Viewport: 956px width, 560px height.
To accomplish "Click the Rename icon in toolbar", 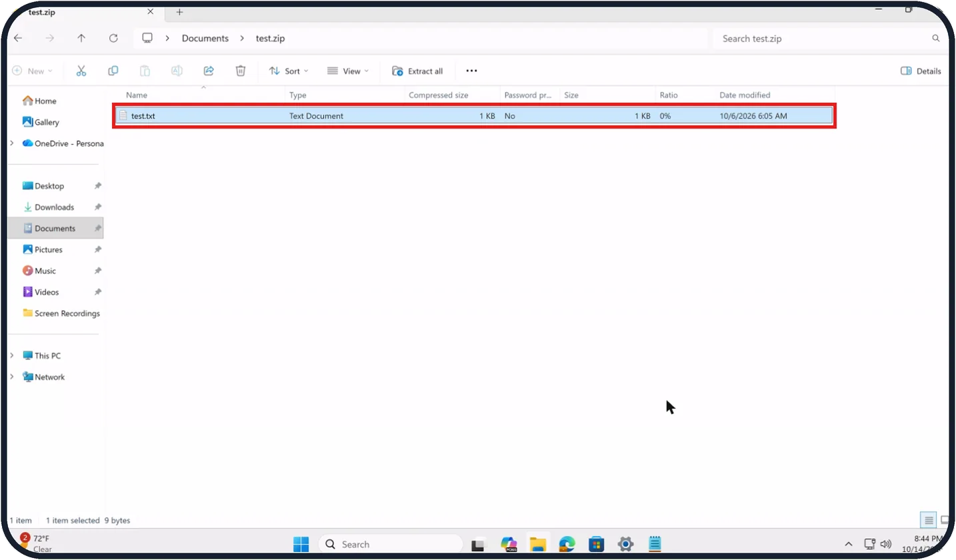I will (x=177, y=71).
